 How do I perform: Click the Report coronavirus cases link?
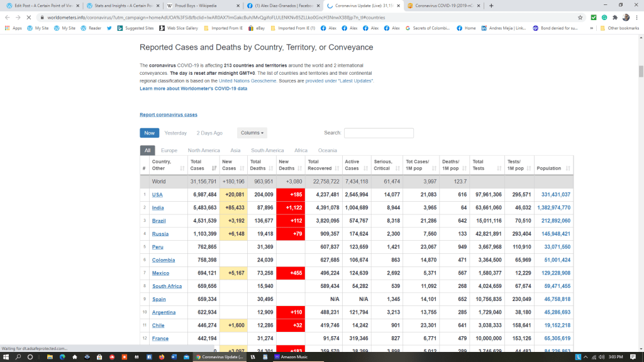tap(168, 115)
